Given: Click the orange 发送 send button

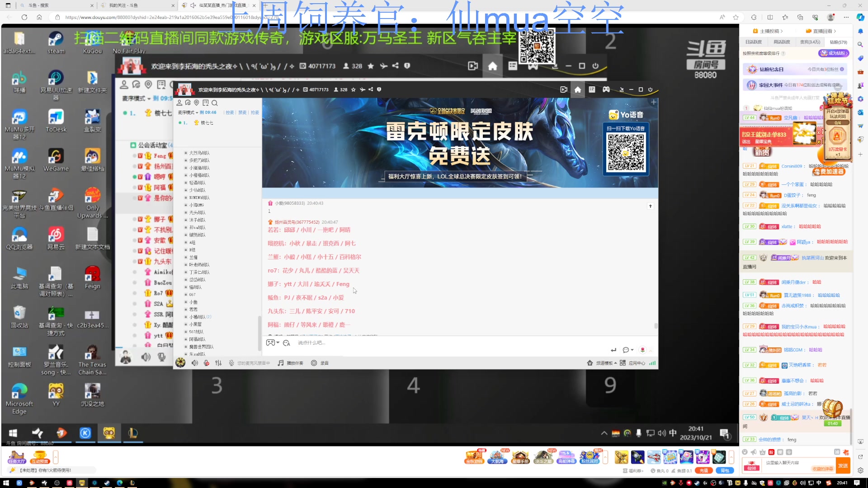Looking at the screenshot, I should click(x=843, y=465).
